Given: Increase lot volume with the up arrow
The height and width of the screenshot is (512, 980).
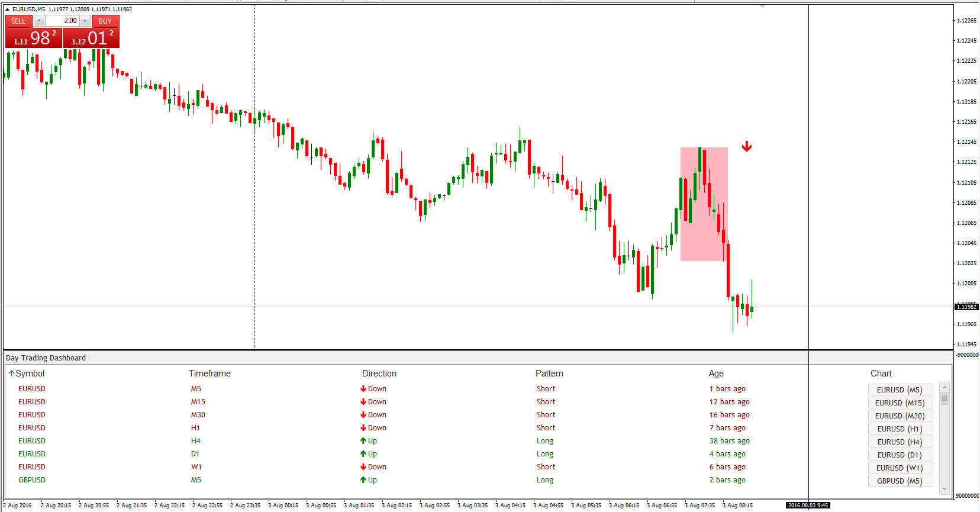Looking at the screenshot, I should [85, 21].
